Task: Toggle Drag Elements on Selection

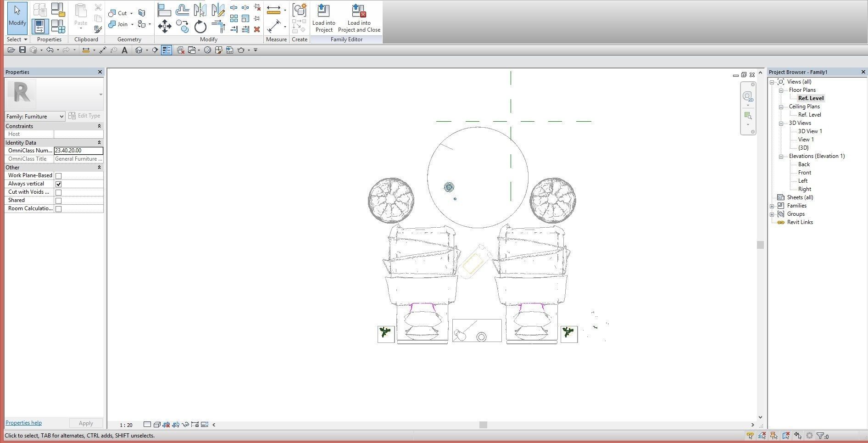Action: coord(798,436)
